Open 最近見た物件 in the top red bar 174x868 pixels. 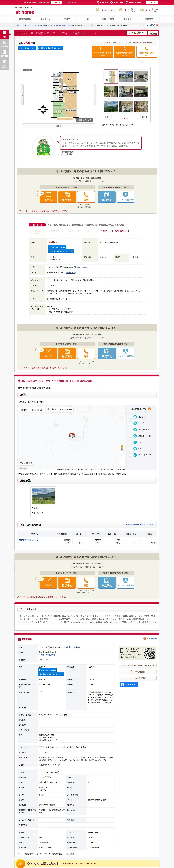tap(117, 2)
